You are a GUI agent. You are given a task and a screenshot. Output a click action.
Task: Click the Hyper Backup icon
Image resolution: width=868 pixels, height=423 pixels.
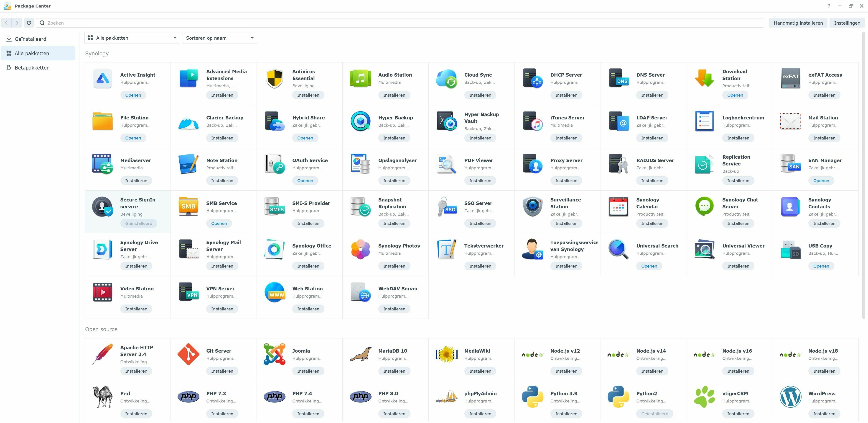[361, 121]
